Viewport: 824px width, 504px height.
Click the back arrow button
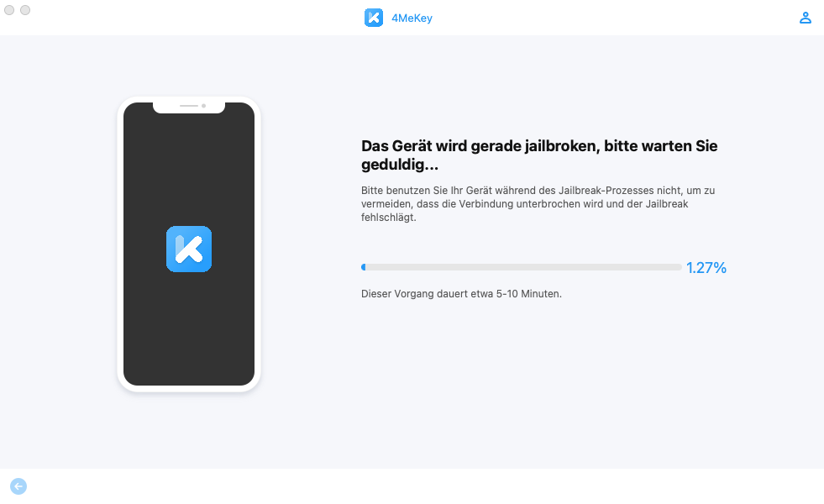18,486
